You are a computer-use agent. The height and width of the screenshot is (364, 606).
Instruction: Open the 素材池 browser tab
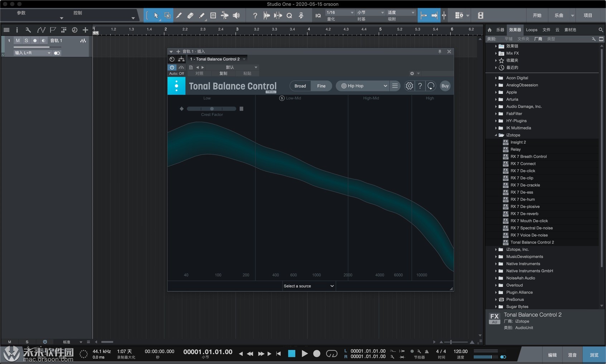(570, 30)
